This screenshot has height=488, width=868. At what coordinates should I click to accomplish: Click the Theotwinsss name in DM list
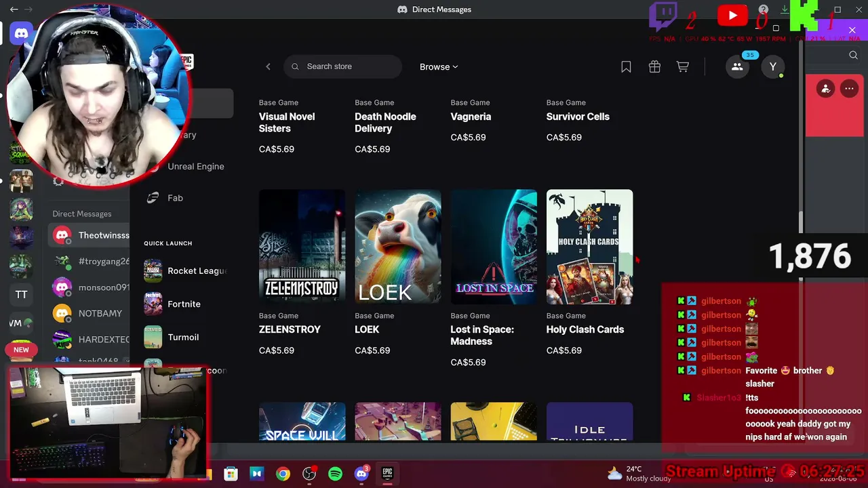(104, 235)
